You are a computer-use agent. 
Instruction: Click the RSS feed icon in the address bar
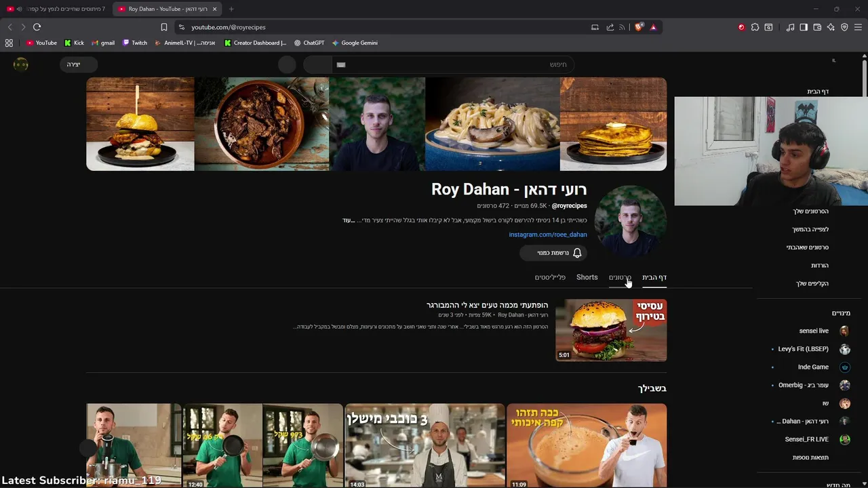point(622,27)
